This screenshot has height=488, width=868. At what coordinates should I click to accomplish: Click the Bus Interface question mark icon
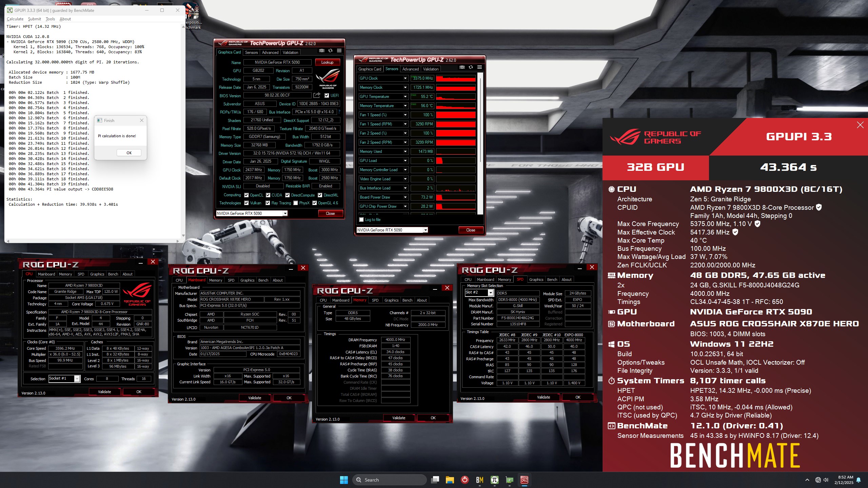pyautogui.click(x=339, y=112)
